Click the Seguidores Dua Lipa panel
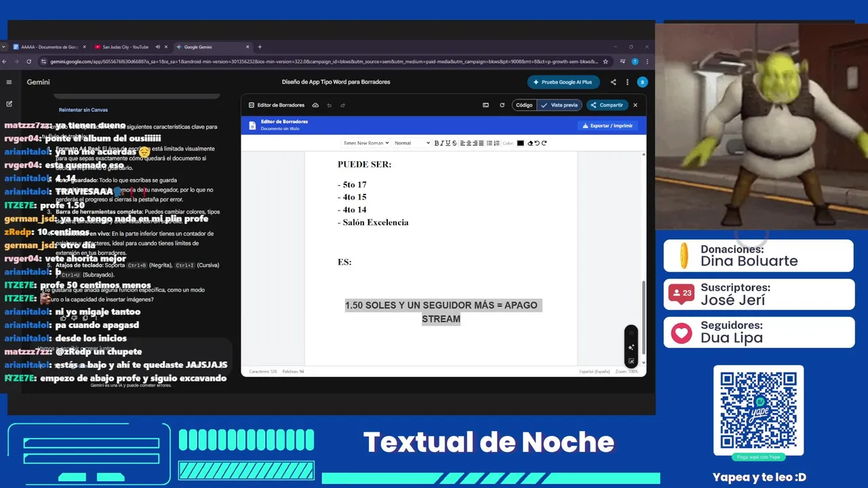Image resolution: width=868 pixels, height=488 pixels. pyautogui.click(x=758, y=332)
